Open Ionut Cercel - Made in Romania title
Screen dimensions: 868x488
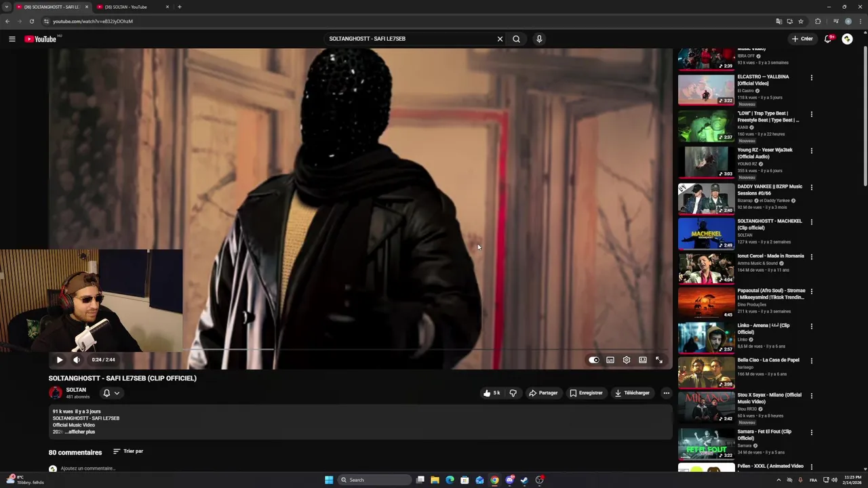click(x=771, y=256)
